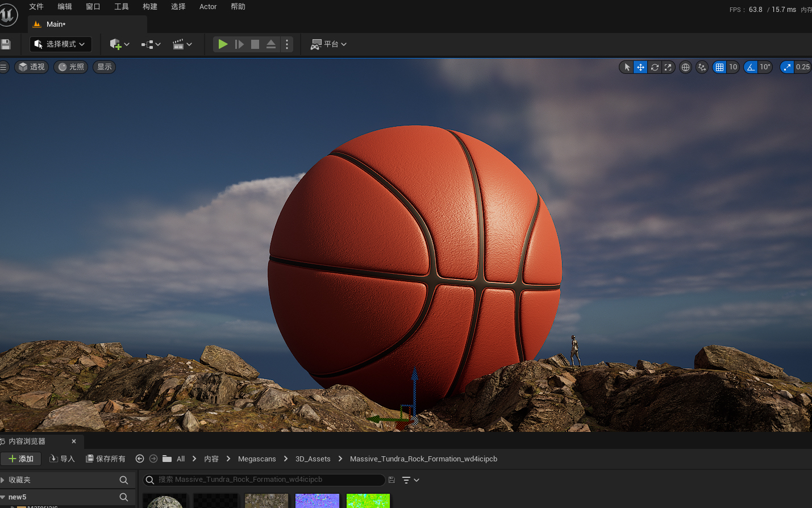Change grid snap value 10

coord(733,67)
